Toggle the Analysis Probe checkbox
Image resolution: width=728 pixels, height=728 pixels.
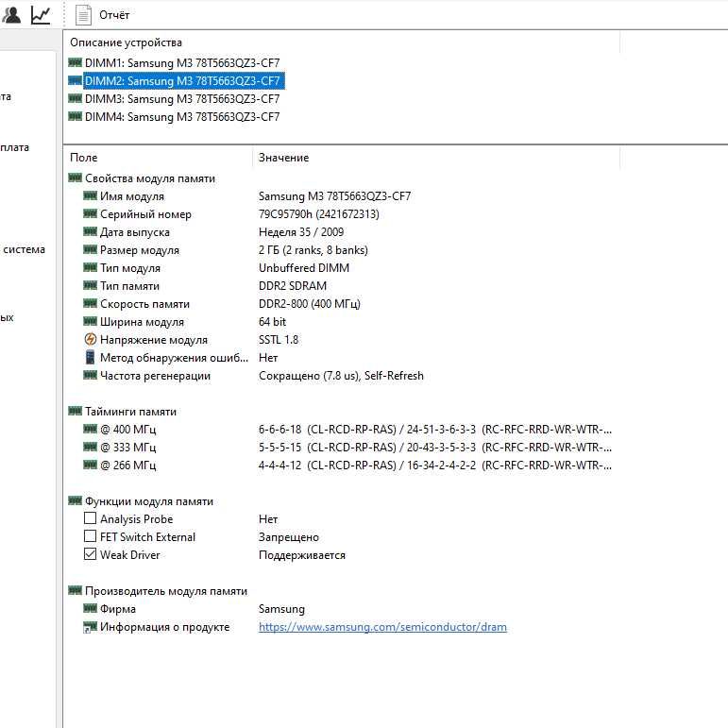pos(90,518)
